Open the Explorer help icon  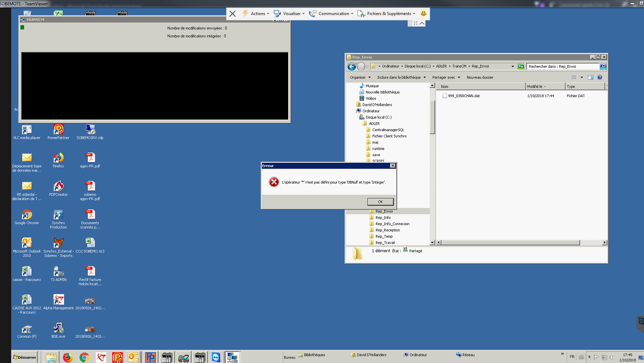[x=600, y=77]
